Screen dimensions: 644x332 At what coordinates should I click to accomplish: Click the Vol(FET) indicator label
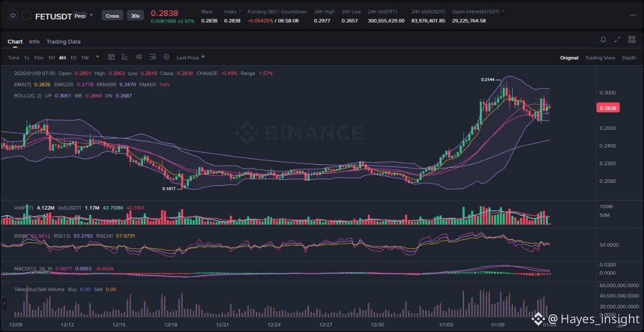[24, 208]
